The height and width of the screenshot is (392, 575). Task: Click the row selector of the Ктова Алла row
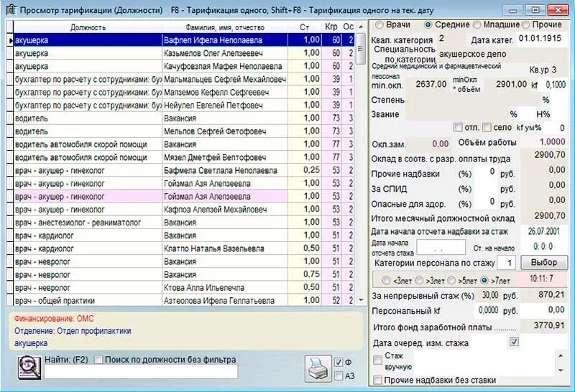click(10, 288)
